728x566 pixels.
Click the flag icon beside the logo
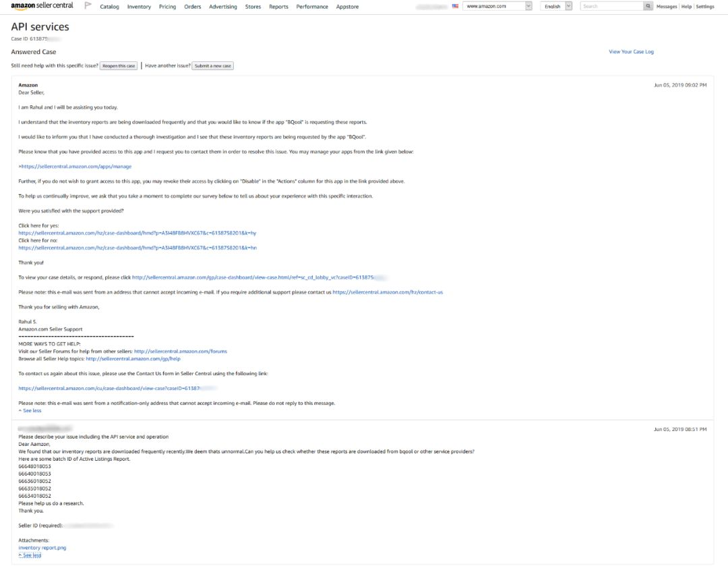[x=88, y=6]
